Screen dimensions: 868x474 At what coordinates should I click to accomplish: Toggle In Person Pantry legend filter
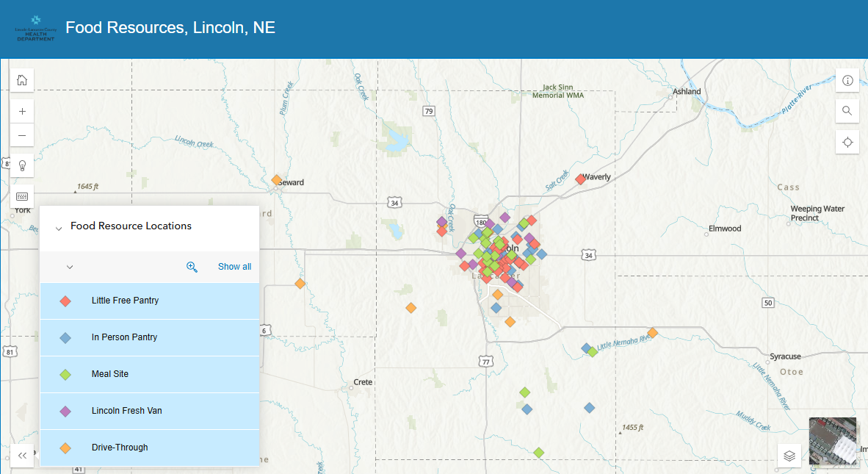pos(150,337)
